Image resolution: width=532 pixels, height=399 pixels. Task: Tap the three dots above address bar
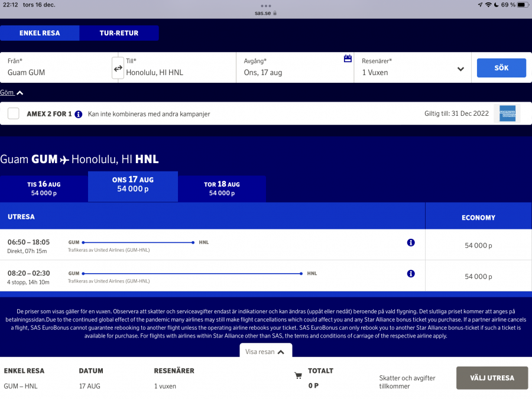[x=266, y=5]
